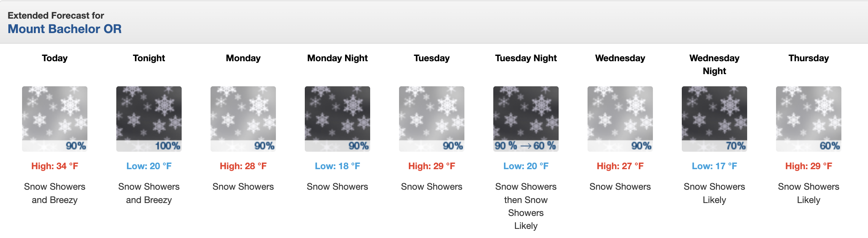Select the Wednesday Night period heading
Viewport: 868px width, 238px height.
[714, 65]
